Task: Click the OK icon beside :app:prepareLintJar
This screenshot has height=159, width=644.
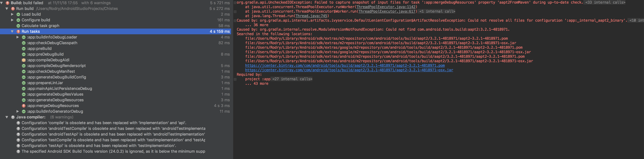Action: (x=24, y=83)
